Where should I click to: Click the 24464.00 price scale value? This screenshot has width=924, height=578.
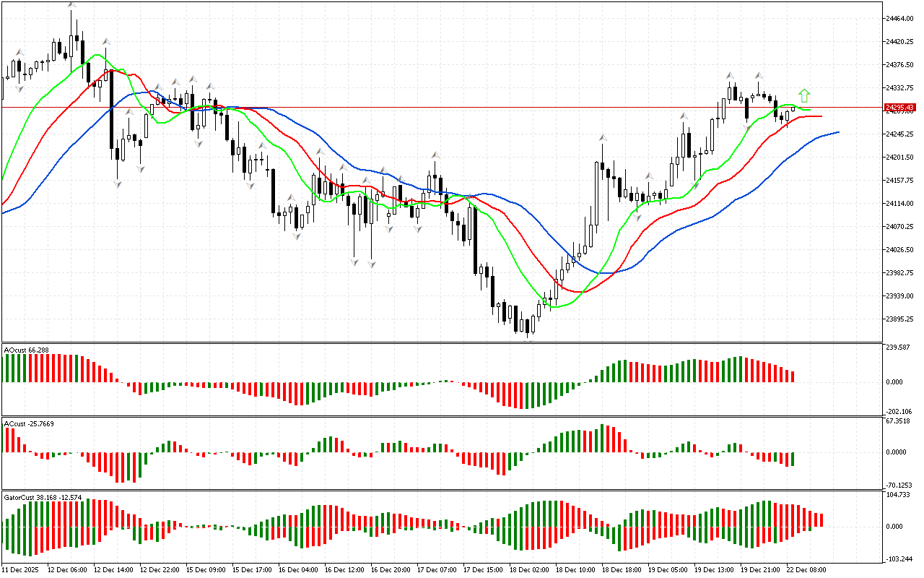tap(899, 19)
